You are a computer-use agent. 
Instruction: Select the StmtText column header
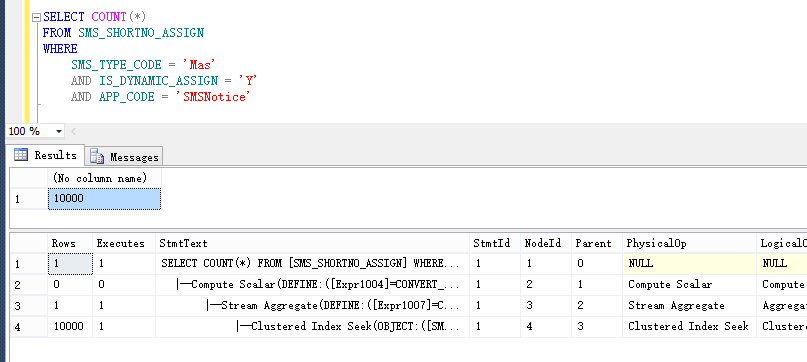[312, 243]
